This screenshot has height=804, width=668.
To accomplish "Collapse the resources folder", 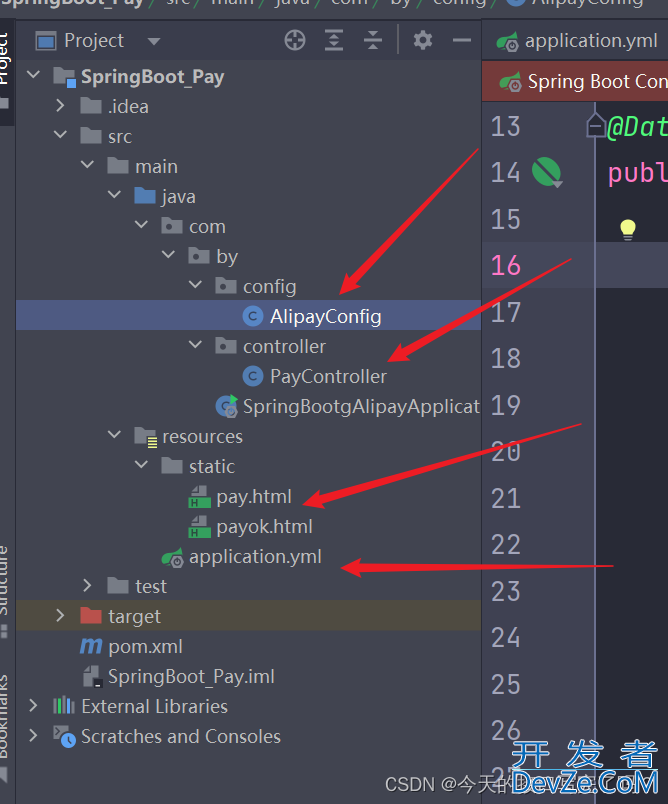I will [115, 434].
